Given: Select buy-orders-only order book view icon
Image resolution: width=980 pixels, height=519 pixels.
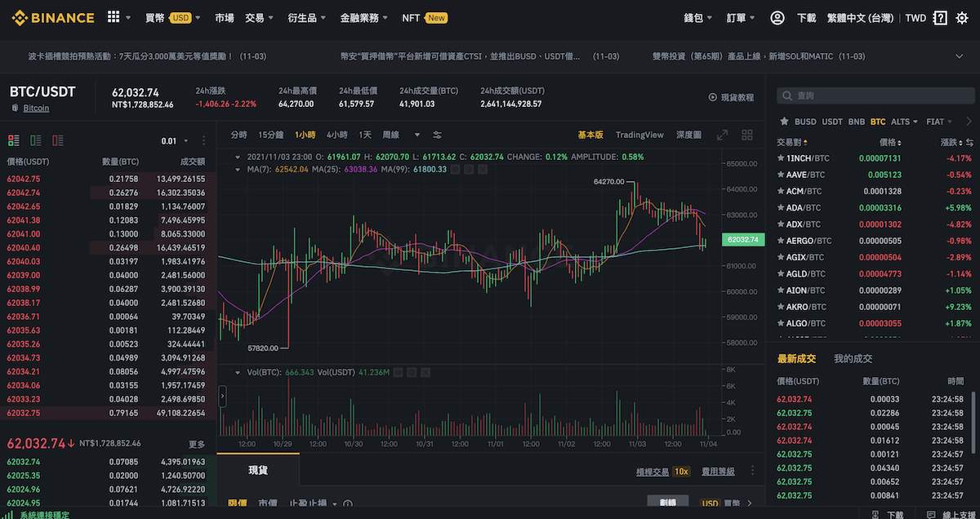Looking at the screenshot, I should coord(36,140).
